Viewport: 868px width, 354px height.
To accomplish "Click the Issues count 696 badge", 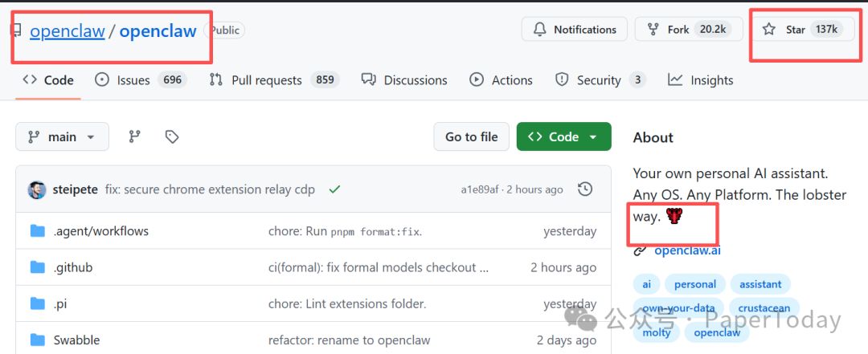I will pyautogui.click(x=172, y=80).
